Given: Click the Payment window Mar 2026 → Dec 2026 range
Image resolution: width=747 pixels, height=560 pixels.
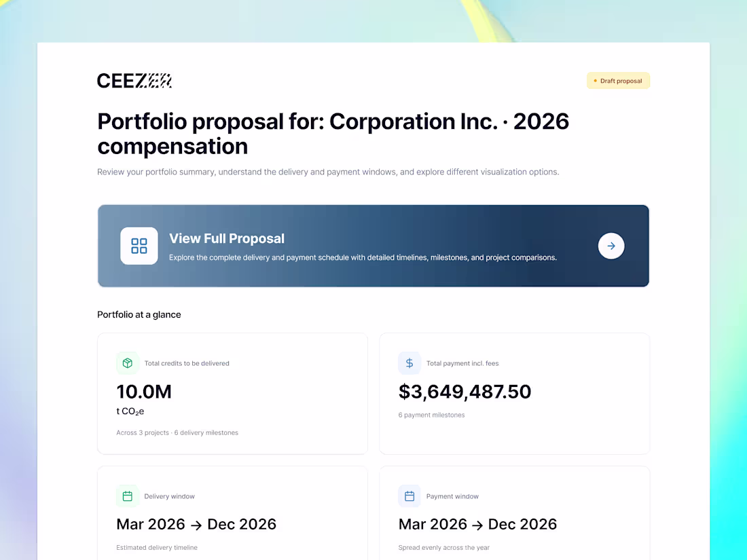Looking at the screenshot, I should point(477,524).
